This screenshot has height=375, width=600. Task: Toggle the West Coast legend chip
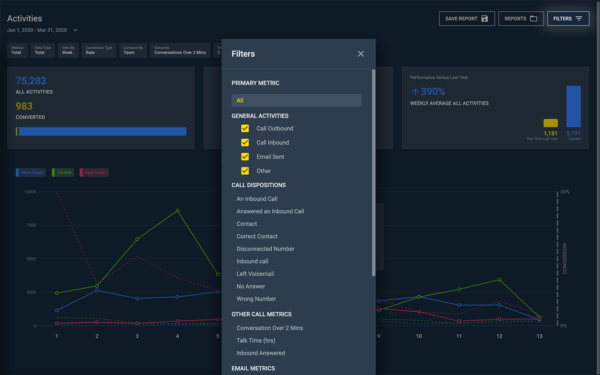click(31, 173)
